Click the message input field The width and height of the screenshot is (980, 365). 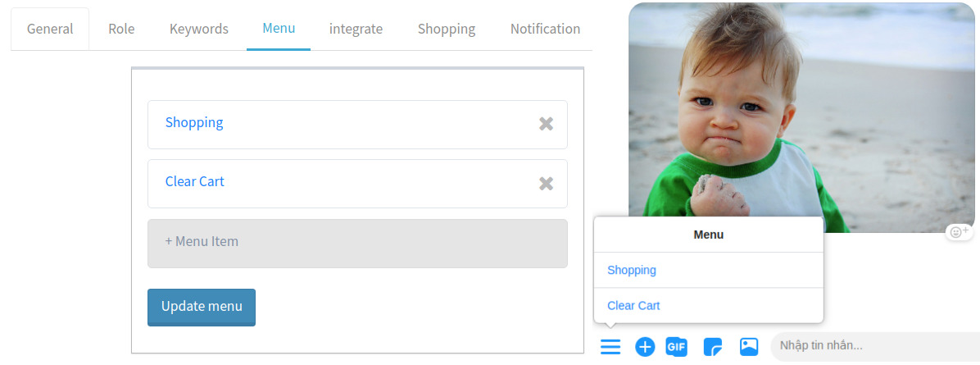point(875,346)
